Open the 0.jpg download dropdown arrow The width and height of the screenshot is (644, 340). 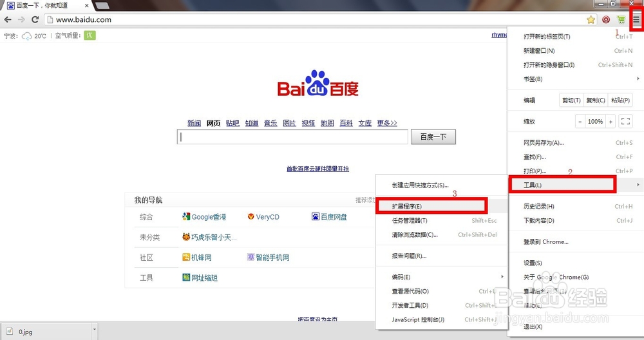pos(95,330)
